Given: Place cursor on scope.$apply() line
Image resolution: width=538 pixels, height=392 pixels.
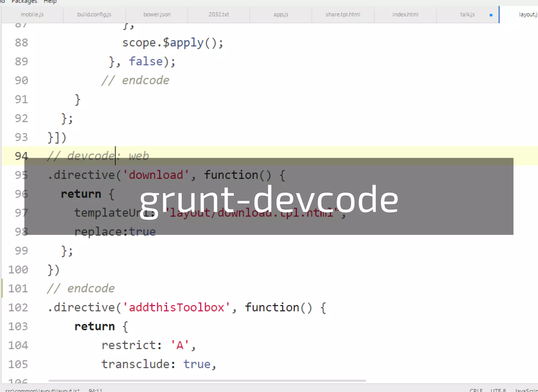Looking at the screenshot, I should click(173, 43).
